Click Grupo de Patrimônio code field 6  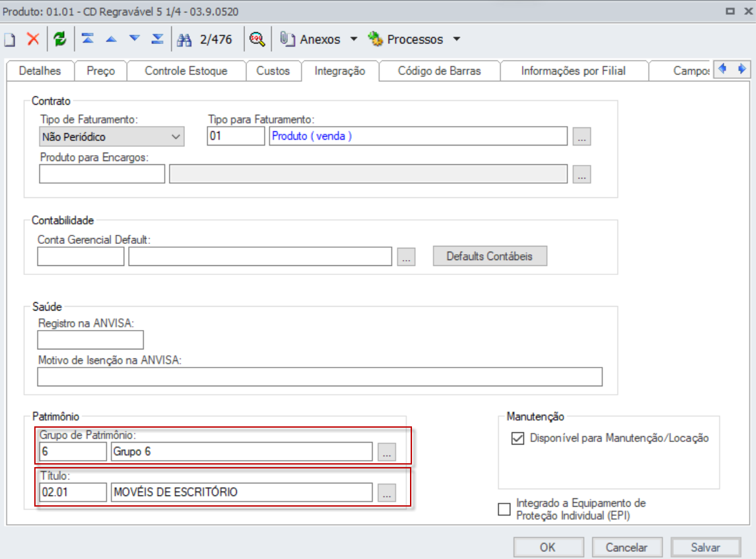[x=73, y=452]
